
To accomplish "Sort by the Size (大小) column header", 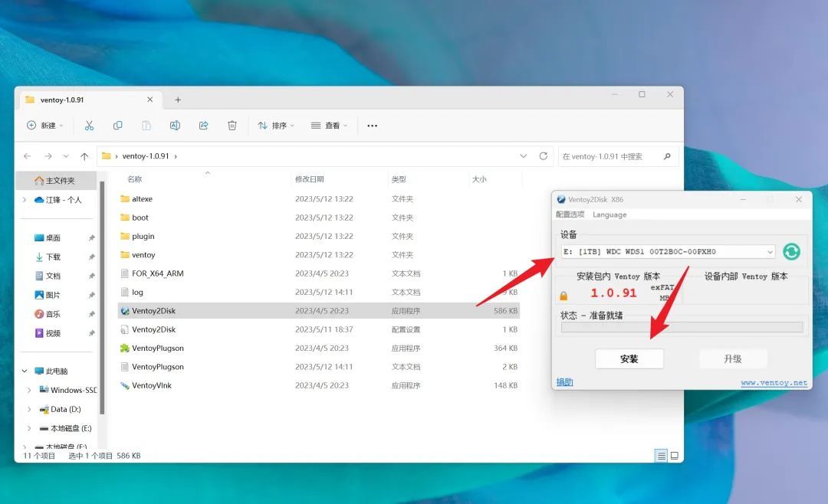I will 479,179.
